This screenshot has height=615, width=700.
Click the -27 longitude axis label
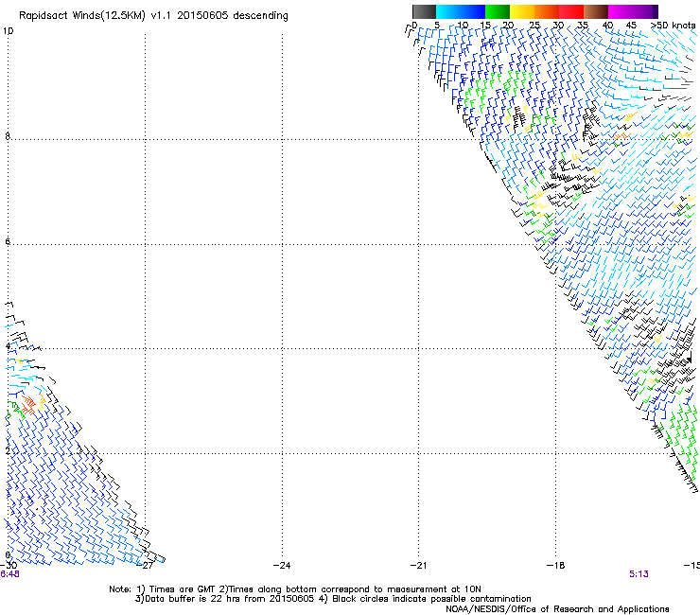click(146, 566)
